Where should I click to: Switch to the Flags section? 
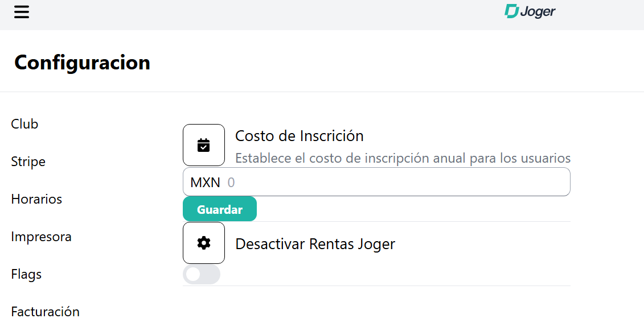tap(26, 274)
